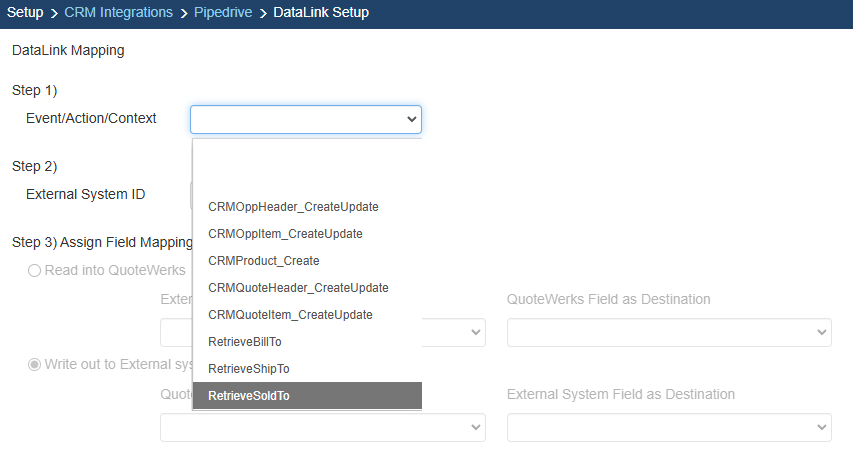Select Read into QuoteWerks radio button
Viewport: 853px width, 452px height.
(x=35, y=271)
